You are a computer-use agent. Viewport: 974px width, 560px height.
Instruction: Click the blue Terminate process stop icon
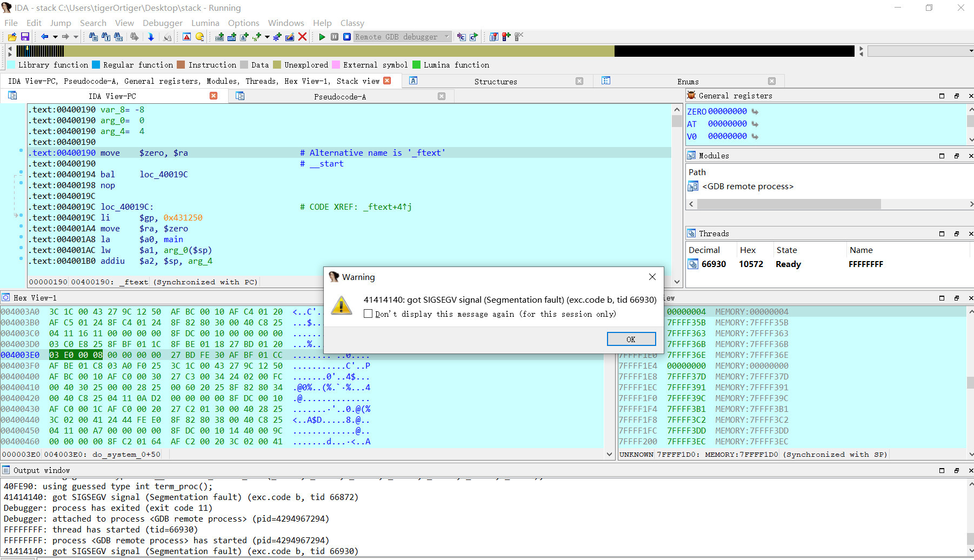(x=347, y=37)
